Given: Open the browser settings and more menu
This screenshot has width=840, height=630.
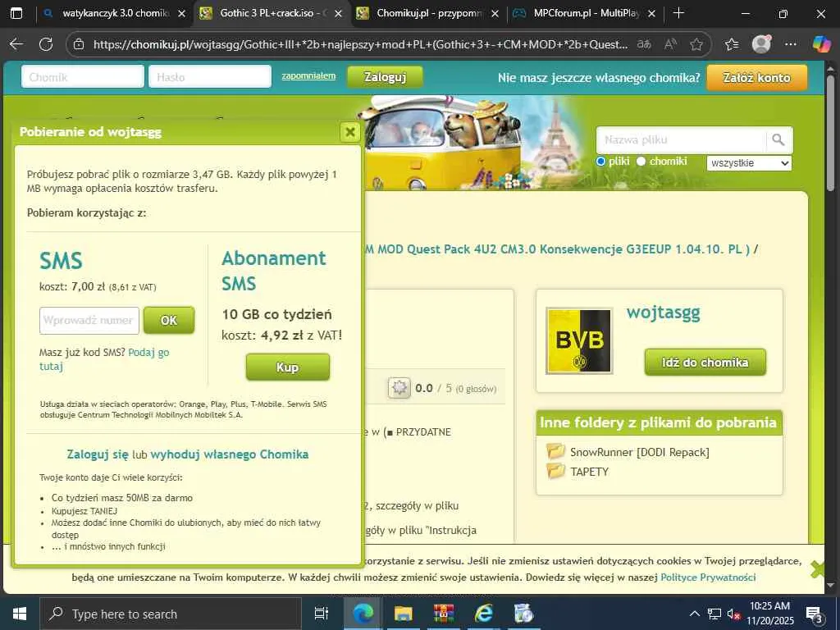Looking at the screenshot, I should [x=791, y=44].
